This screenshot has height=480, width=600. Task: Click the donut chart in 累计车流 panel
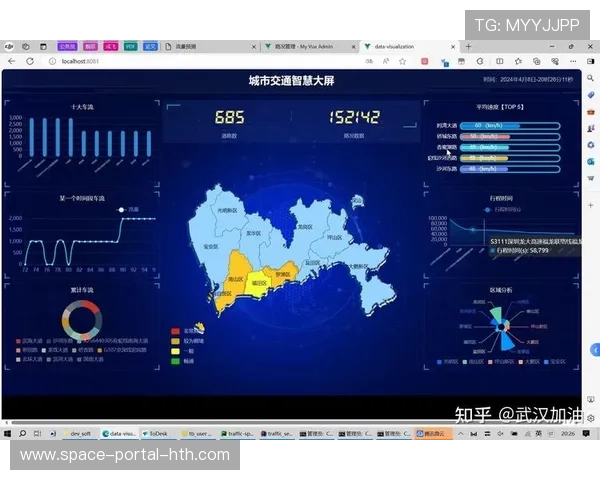pos(82,319)
